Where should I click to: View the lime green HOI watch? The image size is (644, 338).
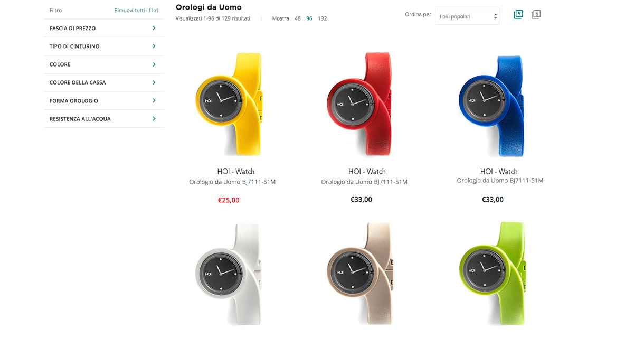click(x=493, y=273)
